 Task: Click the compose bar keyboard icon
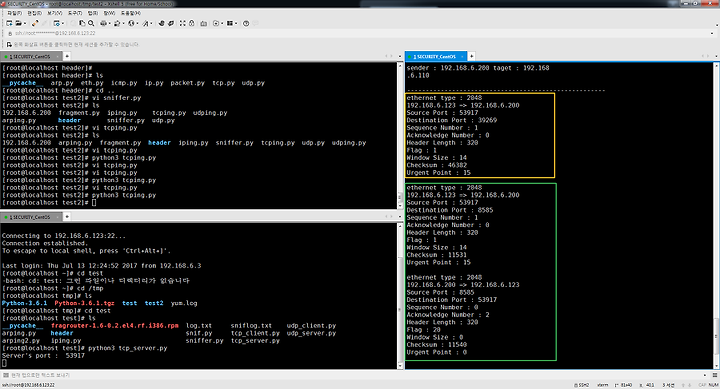click(x=6, y=375)
